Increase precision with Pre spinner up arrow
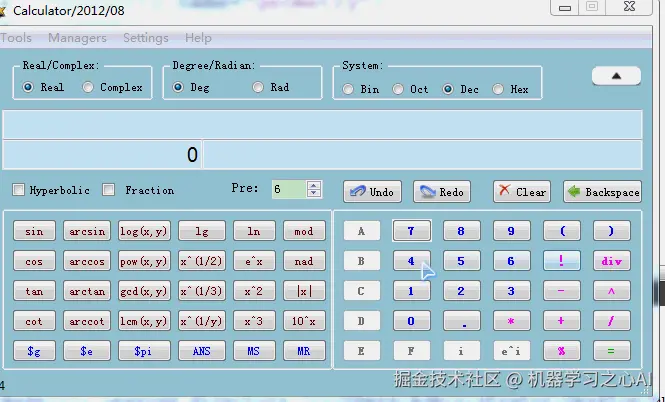This screenshot has width=665, height=402. click(314, 185)
